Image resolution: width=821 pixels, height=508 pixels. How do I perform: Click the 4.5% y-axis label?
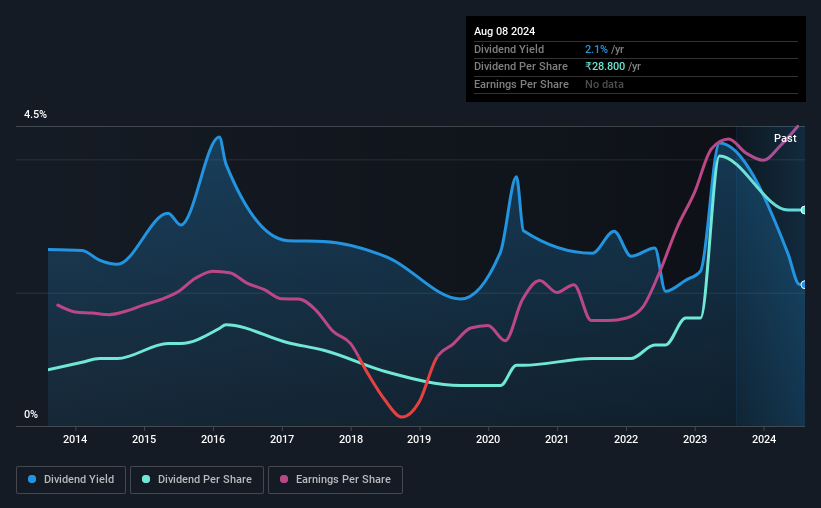[x=35, y=114]
